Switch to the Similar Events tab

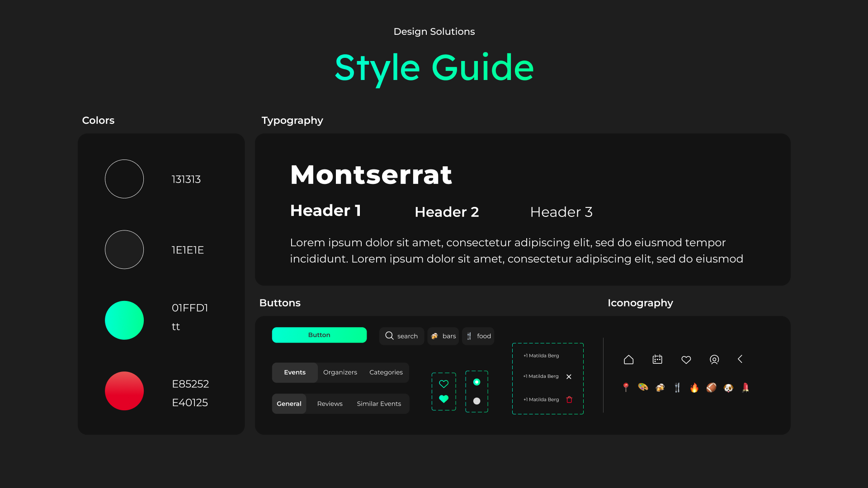tap(379, 404)
